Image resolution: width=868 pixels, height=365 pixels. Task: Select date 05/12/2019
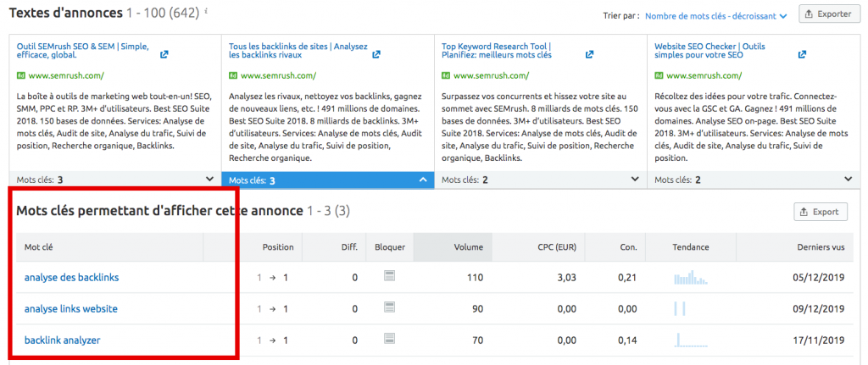[821, 277]
